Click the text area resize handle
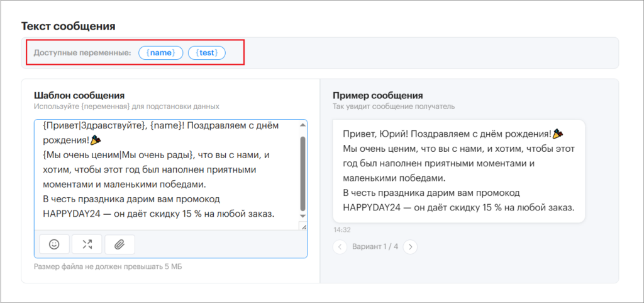 [x=303, y=226]
